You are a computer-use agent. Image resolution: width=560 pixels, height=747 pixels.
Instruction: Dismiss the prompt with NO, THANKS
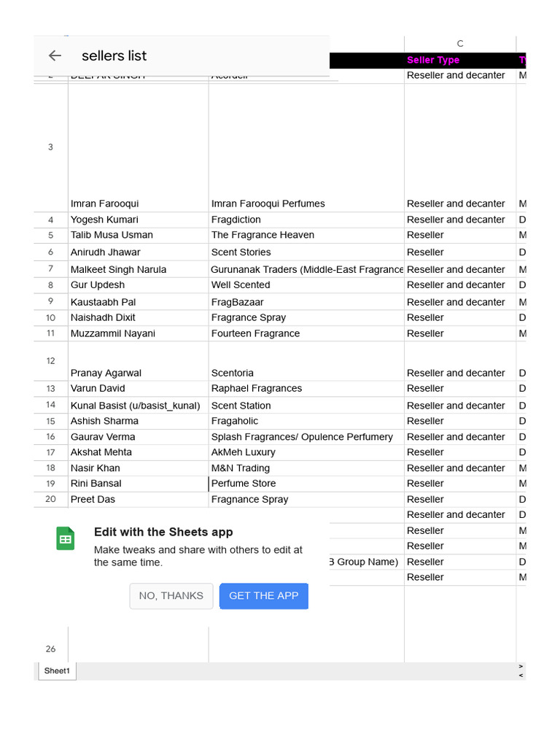point(171,596)
